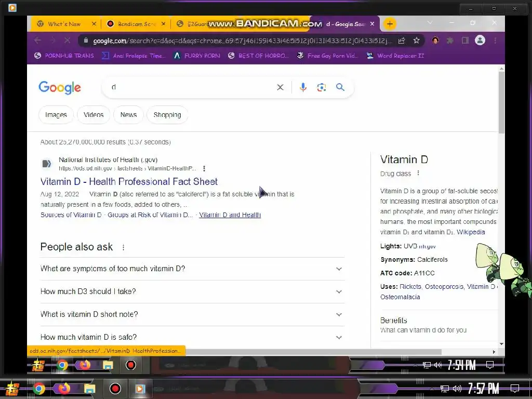Filter results by Shopping
The width and height of the screenshot is (532, 399).
click(167, 115)
